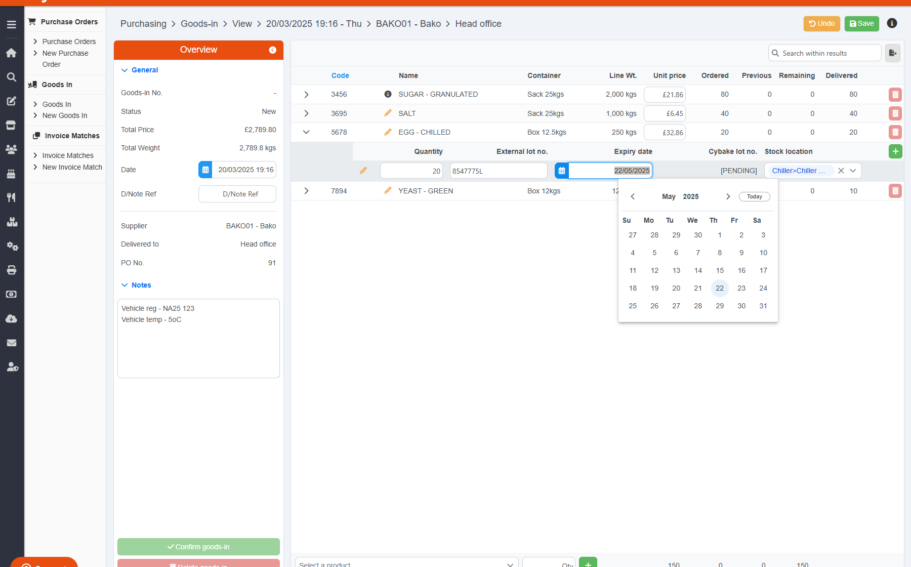Viewport: 911px width, 567px height.
Task: Click the External lot no. field 8547775L
Action: coord(498,171)
